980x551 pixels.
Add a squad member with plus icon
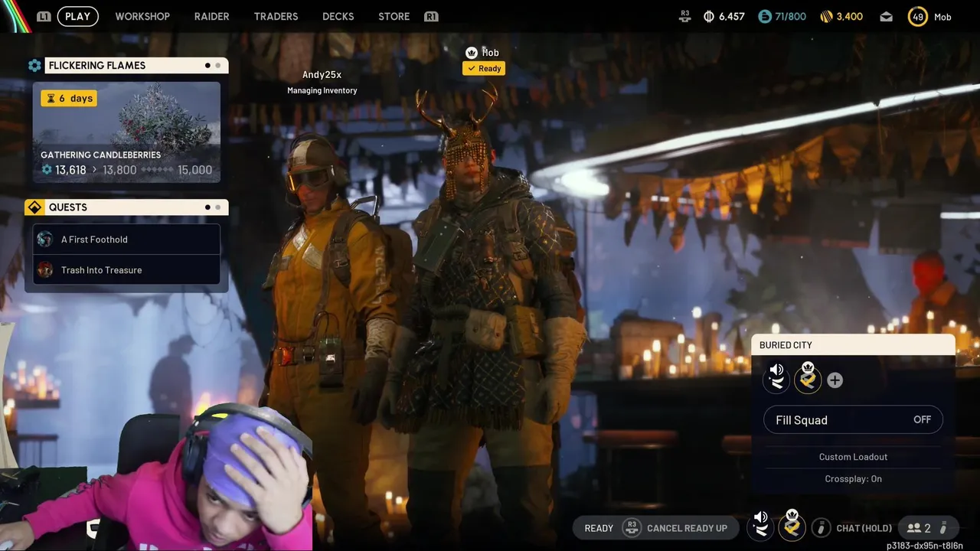click(x=835, y=380)
